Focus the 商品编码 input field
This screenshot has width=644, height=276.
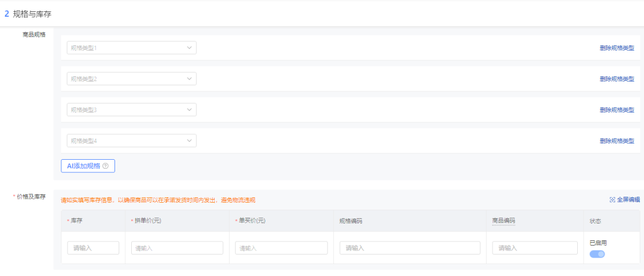tap(535, 247)
